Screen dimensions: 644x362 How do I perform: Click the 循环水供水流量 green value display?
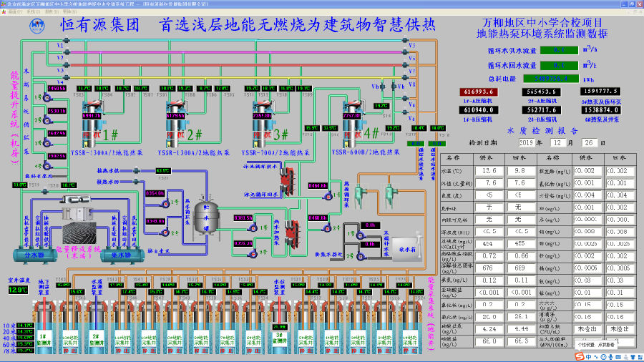pos(560,50)
